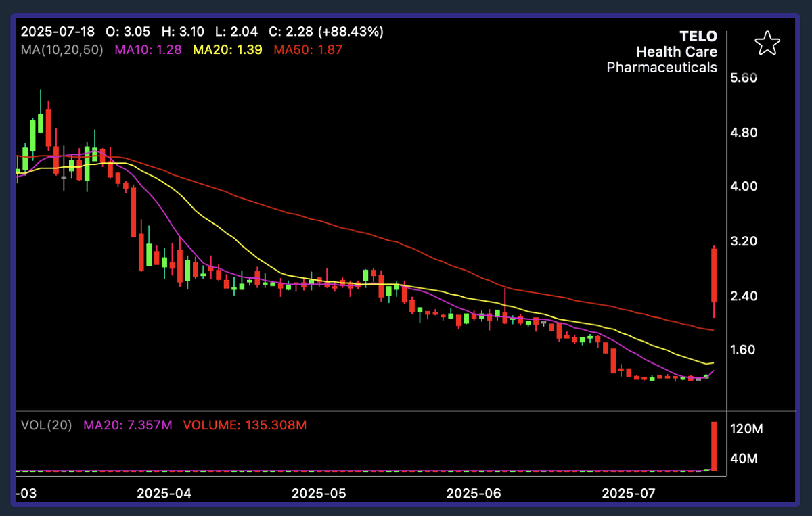Click the Health Care sector label
Screen dimensions: 812x516
tap(677, 52)
